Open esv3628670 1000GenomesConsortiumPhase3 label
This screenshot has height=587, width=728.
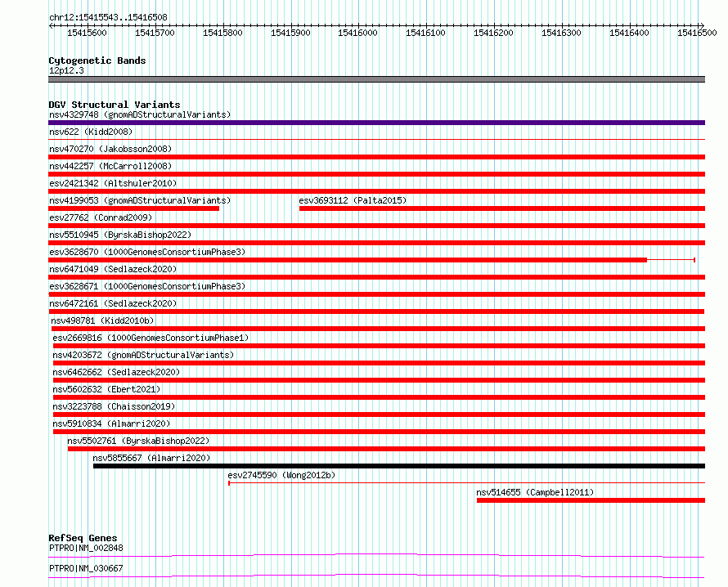(147, 252)
